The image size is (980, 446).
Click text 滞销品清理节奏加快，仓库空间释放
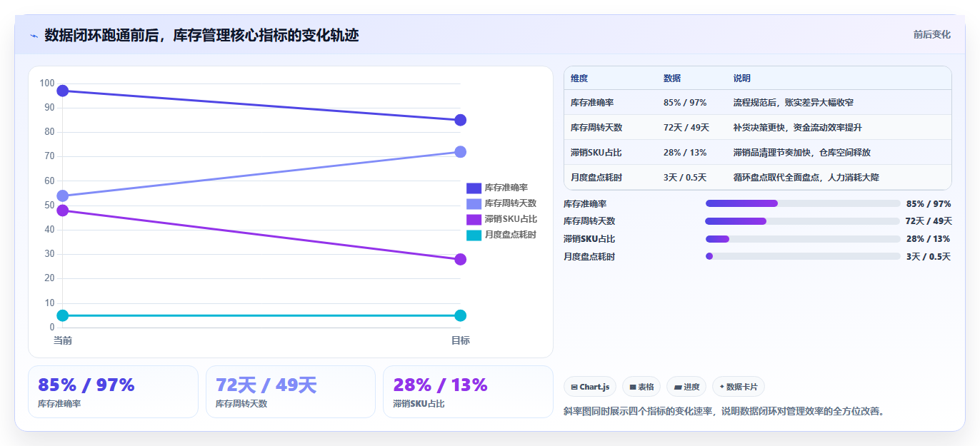pos(802,153)
